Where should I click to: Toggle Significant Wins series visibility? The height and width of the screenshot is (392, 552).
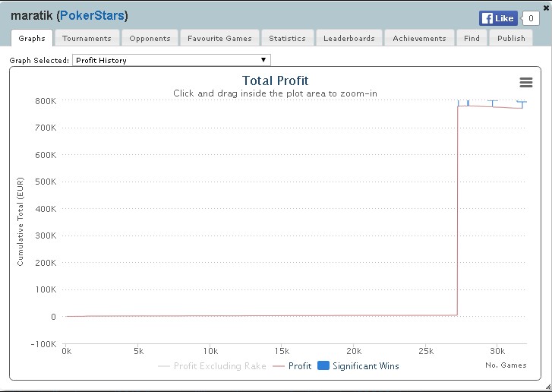point(365,366)
